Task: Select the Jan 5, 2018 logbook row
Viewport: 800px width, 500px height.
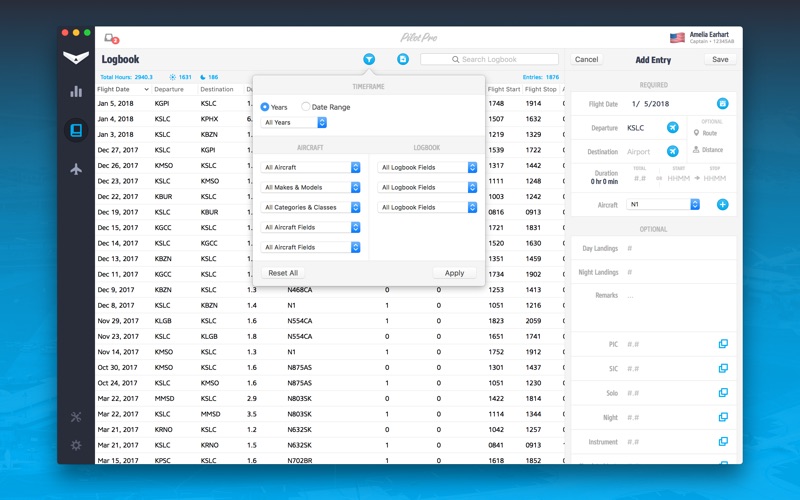Action: point(330,104)
